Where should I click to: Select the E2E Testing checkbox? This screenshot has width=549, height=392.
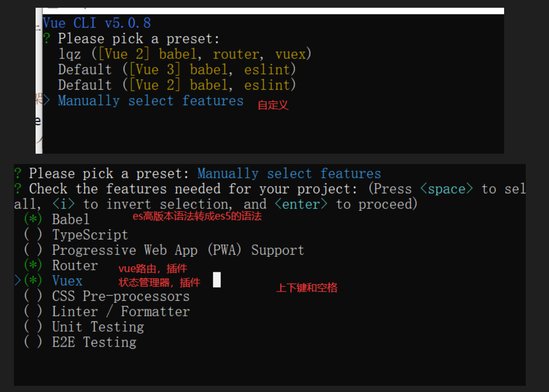pos(33,342)
